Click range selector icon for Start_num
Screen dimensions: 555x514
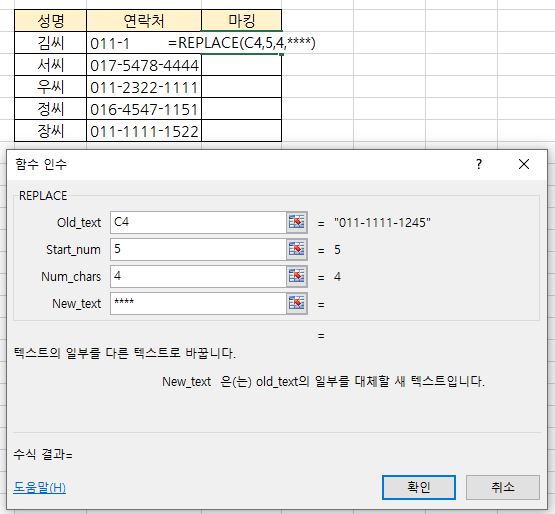(x=297, y=250)
